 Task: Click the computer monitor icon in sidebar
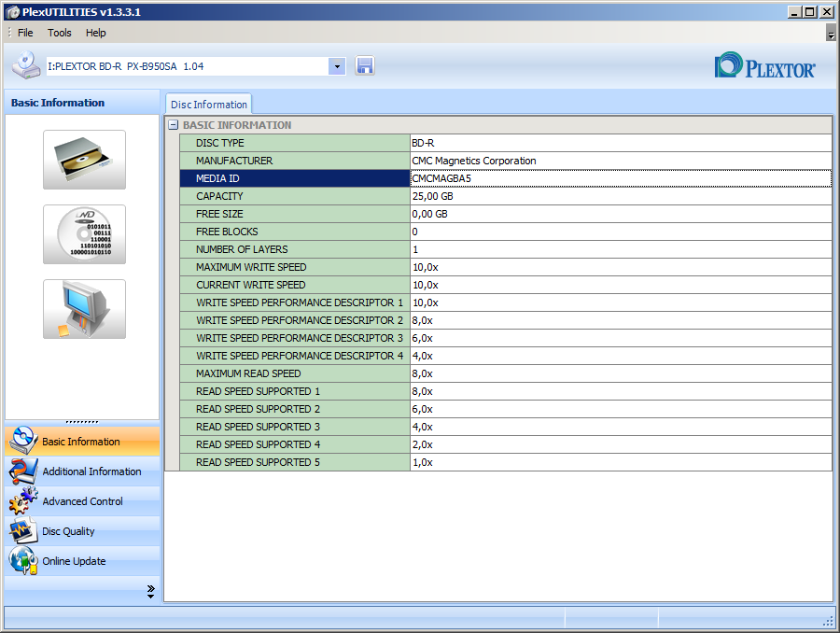[85, 309]
